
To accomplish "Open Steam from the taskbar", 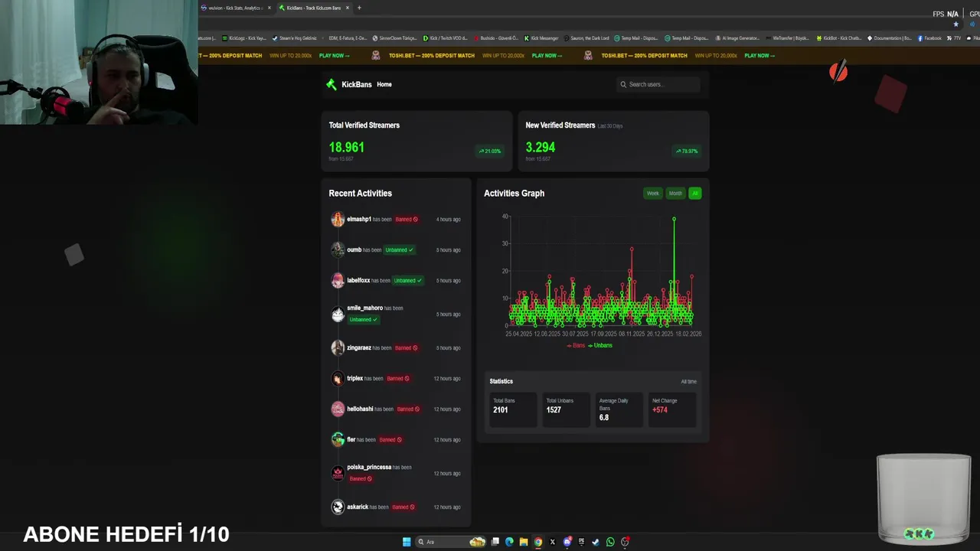I will point(596,542).
